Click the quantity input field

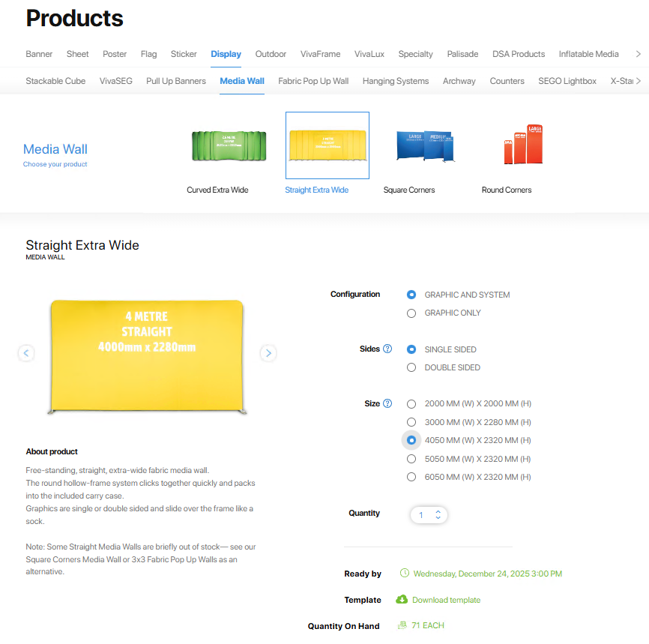pos(422,515)
